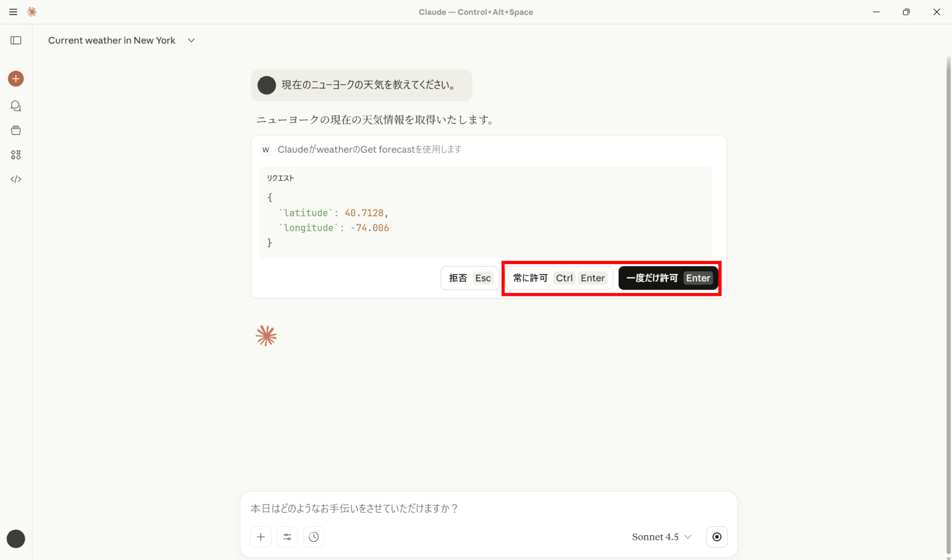952x560 pixels.
Task: Click the 一度だけ許可 allow once button
Action: click(668, 278)
